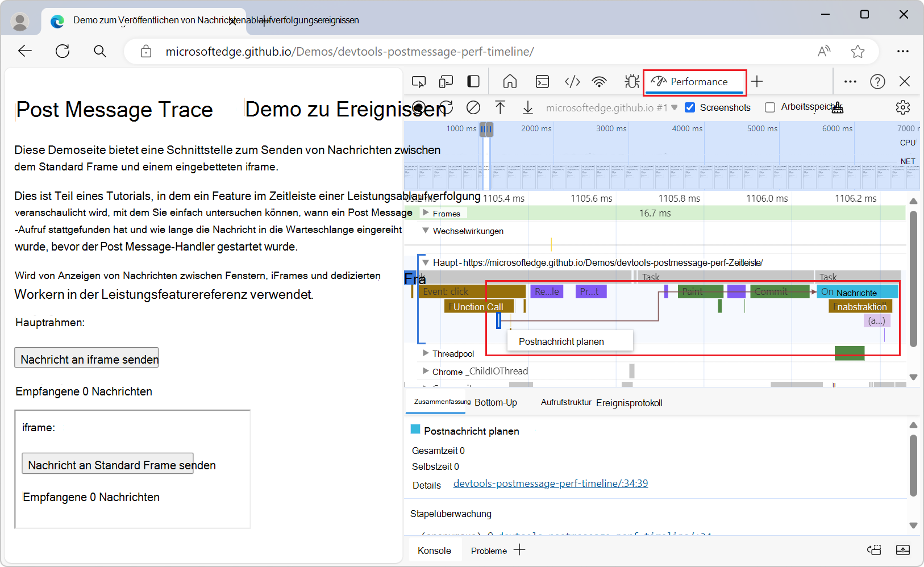The width and height of the screenshot is (924, 567).
Task: Collapse the Wechselwirkungen track
Action: click(x=426, y=231)
